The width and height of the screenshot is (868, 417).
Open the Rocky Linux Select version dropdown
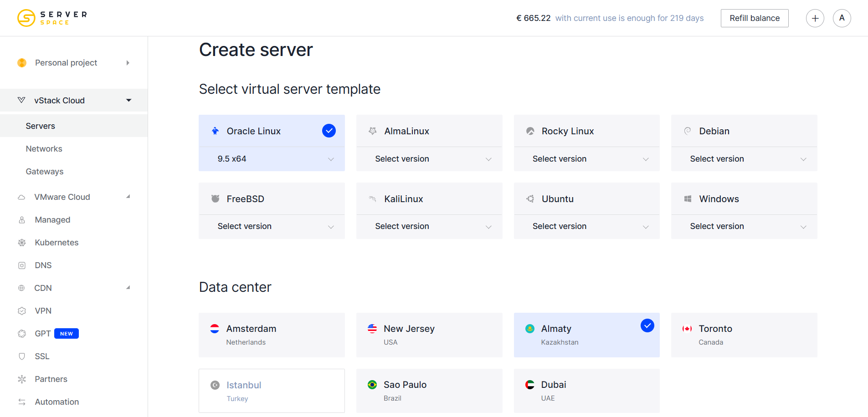(x=586, y=159)
